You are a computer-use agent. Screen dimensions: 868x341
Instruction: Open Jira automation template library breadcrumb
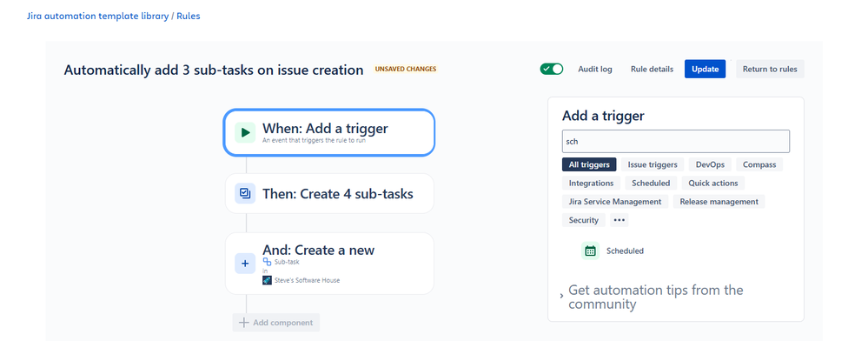point(97,16)
